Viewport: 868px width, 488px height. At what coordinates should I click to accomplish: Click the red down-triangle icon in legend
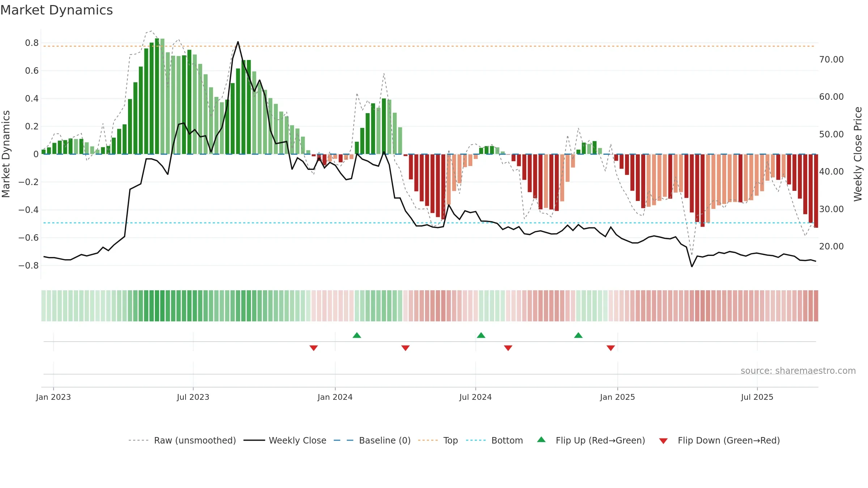tap(663, 441)
